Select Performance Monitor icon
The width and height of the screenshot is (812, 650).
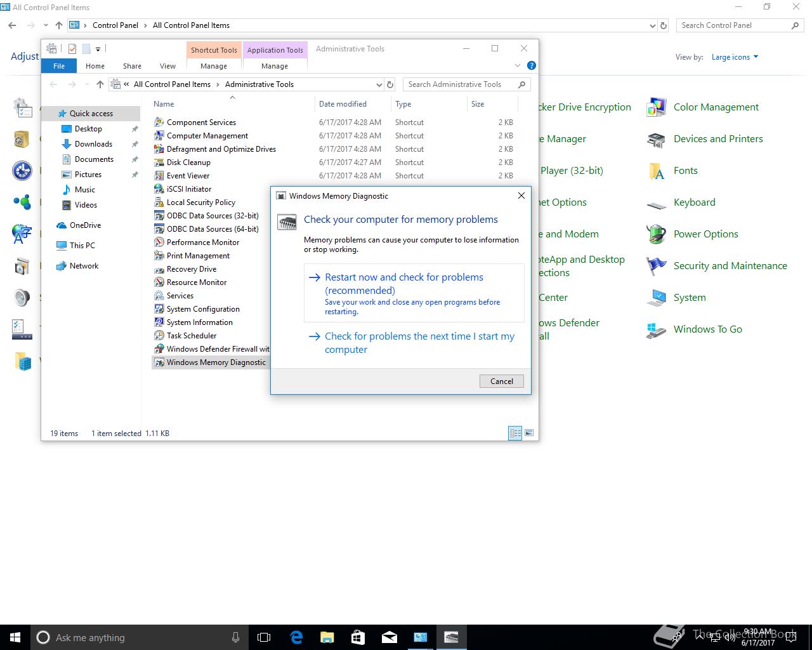(x=159, y=242)
